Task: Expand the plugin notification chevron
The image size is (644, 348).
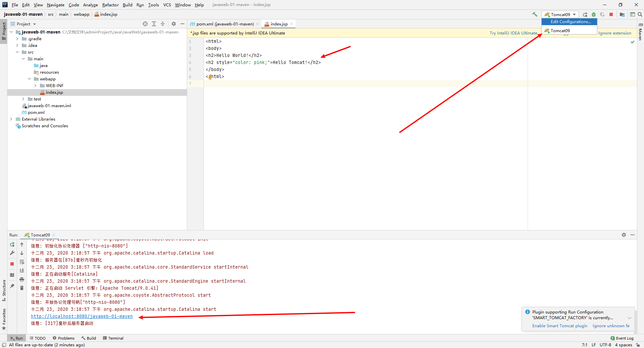Action: click(630, 318)
